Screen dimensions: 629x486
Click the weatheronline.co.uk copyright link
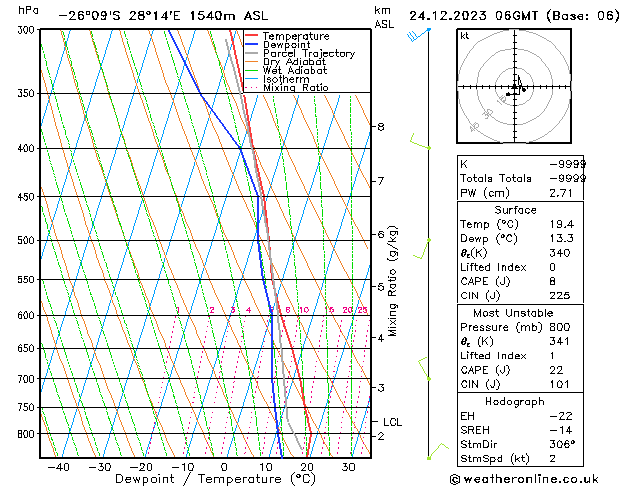click(524, 479)
